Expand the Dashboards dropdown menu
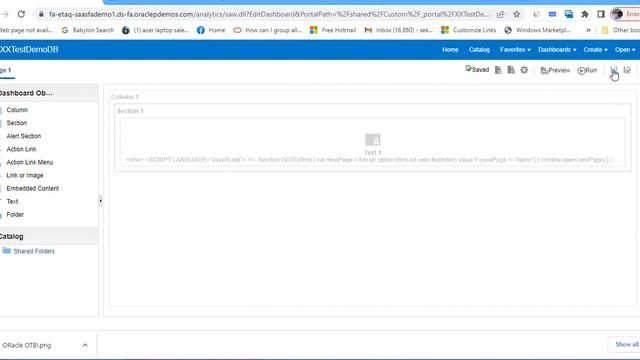This screenshot has height=360, width=640. (x=557, y=49)
